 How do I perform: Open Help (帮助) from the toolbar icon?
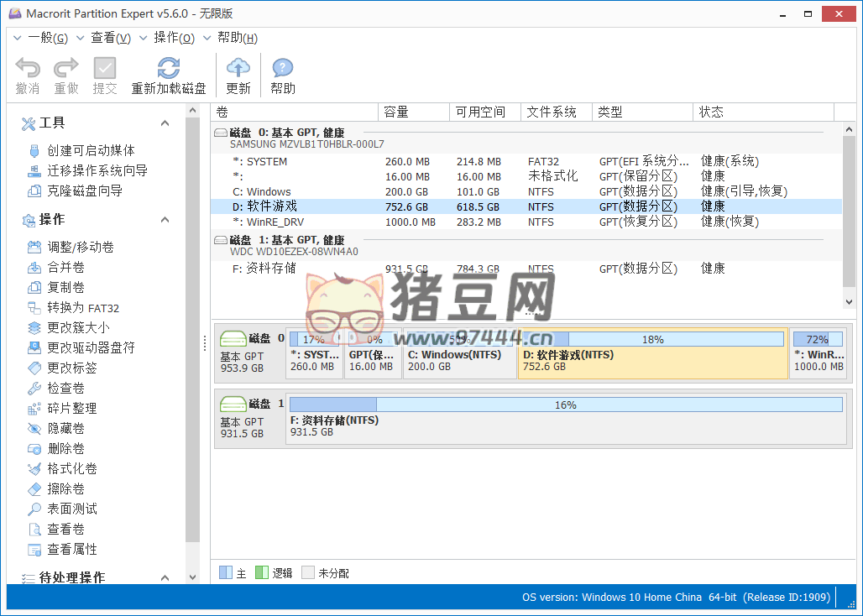283,69
